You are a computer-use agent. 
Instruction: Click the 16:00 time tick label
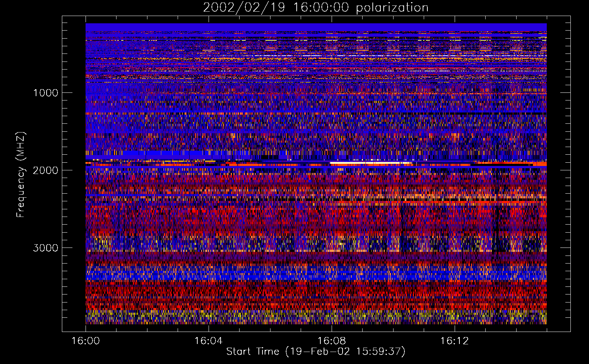pos(86,341)
